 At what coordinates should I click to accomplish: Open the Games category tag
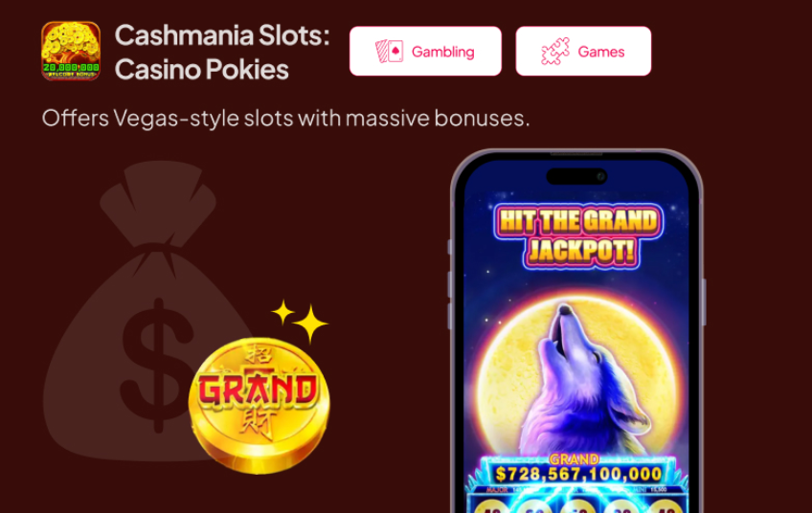click(583, 52)
